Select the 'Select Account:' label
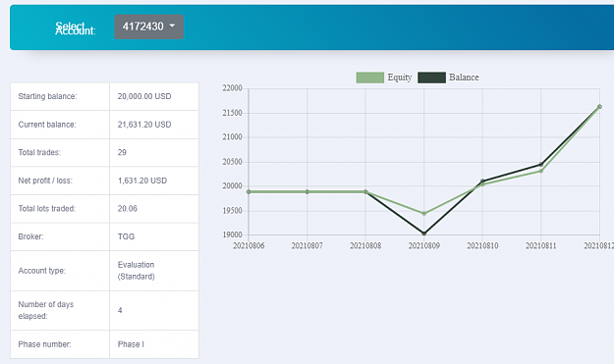This screenshot has width=614, height=364. 76,28
